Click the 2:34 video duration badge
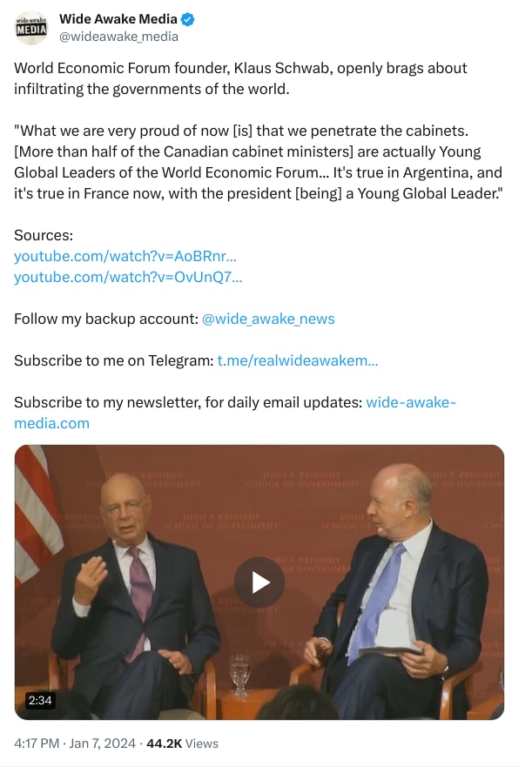The width and height of the screenshot is (532, 767). pos(41,699)
